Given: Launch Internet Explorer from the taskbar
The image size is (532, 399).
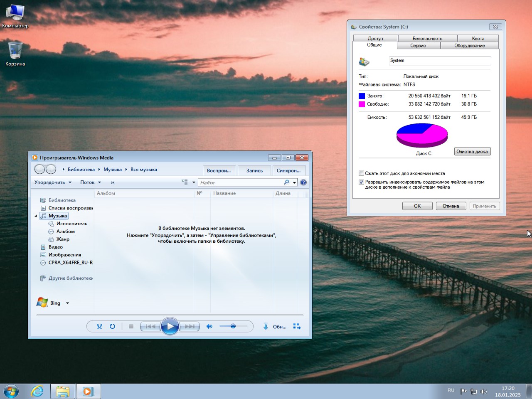Looking at the screenshot, I should coord(37,391).
